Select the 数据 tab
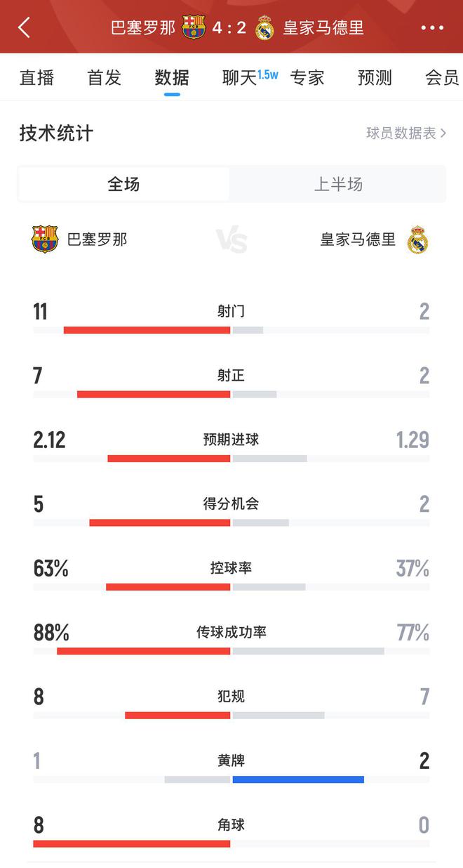 [172, 77]
